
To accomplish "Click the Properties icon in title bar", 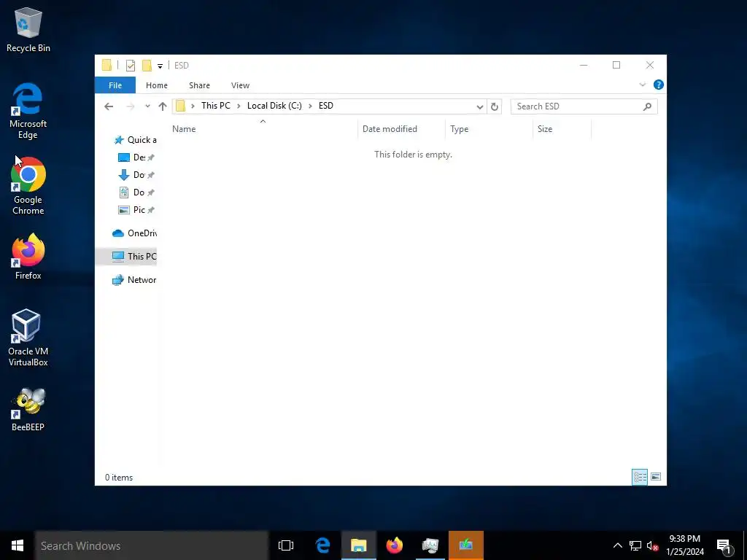I will [x=130, y=65].
